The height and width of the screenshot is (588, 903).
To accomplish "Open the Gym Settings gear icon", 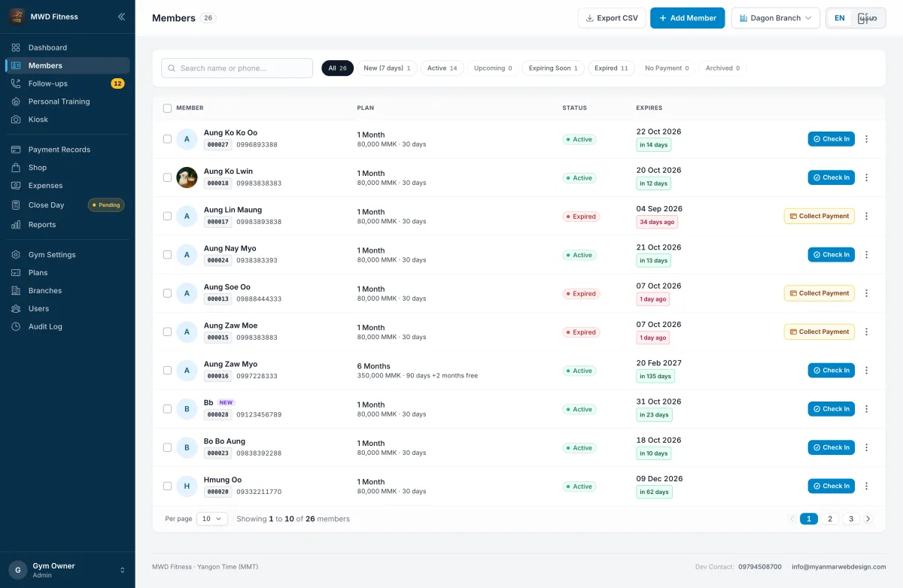I will click(x=16, y=255).
